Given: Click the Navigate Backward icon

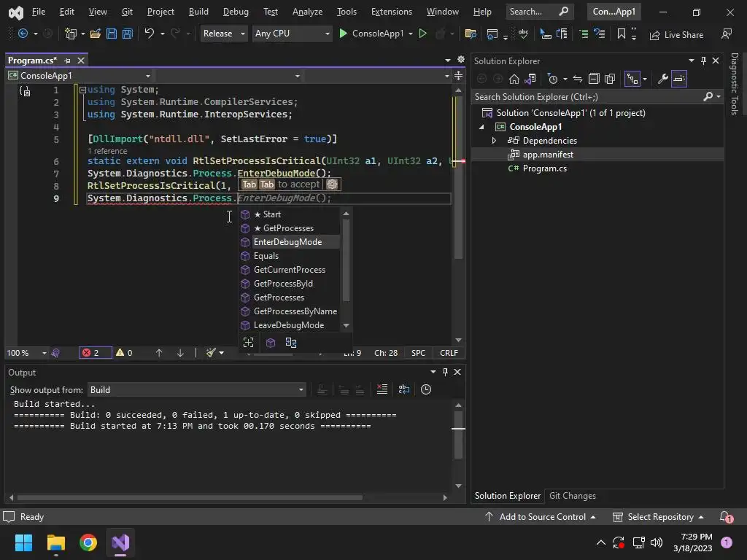Looking at the screenshot, I should 23,34.
